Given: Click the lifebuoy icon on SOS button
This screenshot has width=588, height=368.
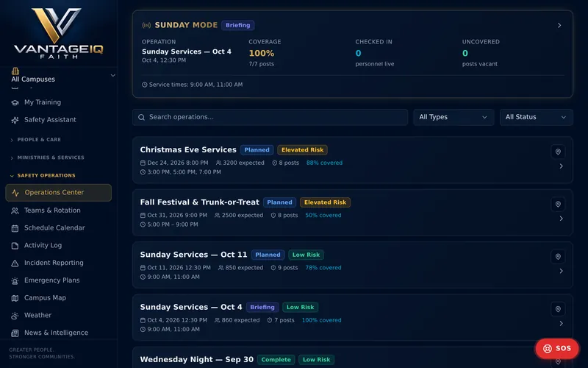Looking at the screenshot, I should coord(548,348).
